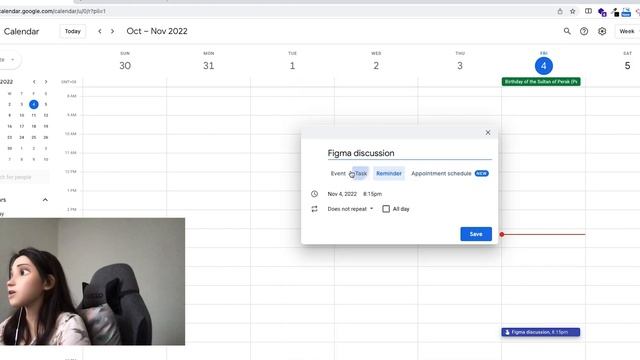Select Wednesday 2 day header
This screenshot has height=360, width=640.
(x=376, y=66)
